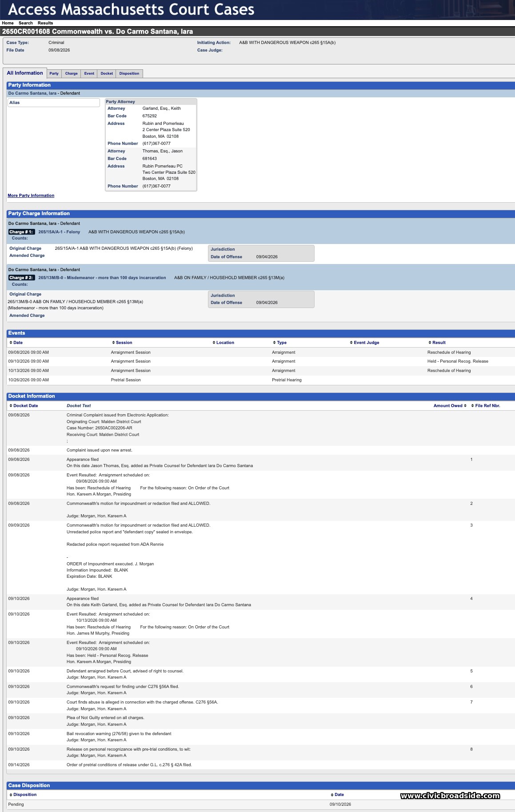The width and height of the screenshot is (515, 812).
Task: Select the Charge # 1 label
Action: pos(21,232)
